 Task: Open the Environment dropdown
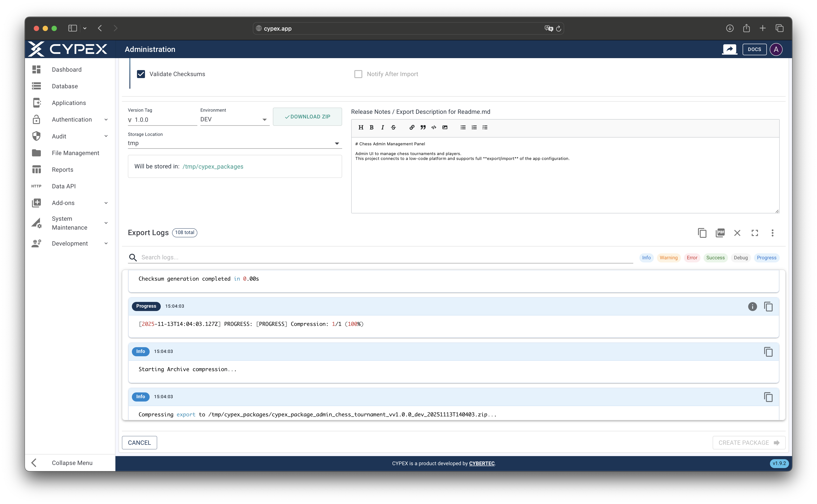coord(265,119)
